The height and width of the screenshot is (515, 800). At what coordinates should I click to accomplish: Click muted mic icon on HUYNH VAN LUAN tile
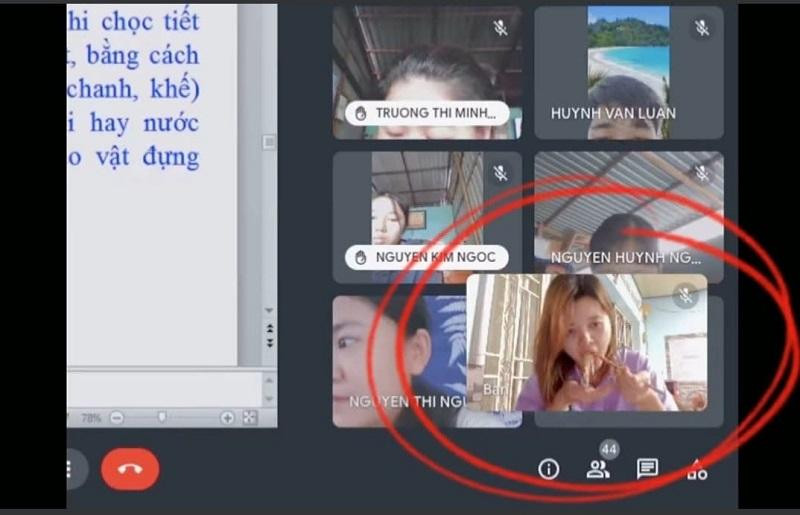pos(702,28)
